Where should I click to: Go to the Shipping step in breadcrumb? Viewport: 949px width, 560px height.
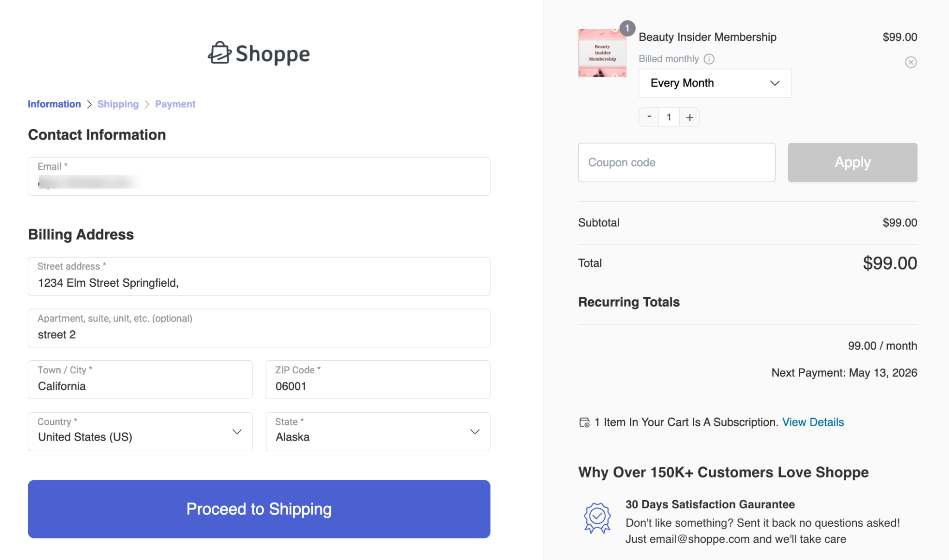pyautogui.click(x=118, y=104)
